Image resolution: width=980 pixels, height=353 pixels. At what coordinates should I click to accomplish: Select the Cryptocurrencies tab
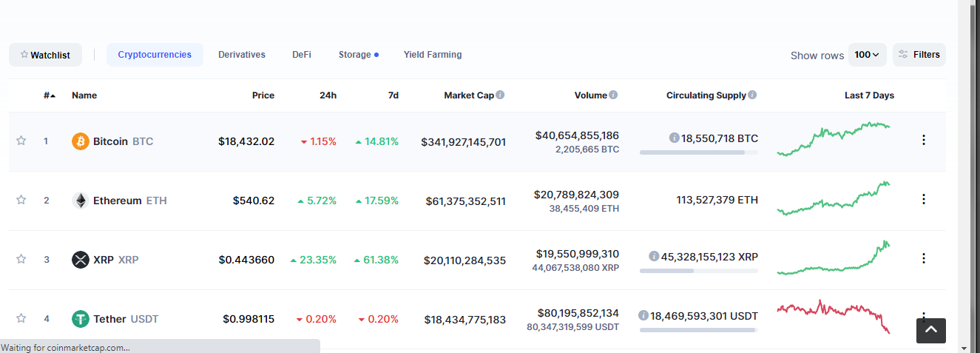click(x=155, y=55)
